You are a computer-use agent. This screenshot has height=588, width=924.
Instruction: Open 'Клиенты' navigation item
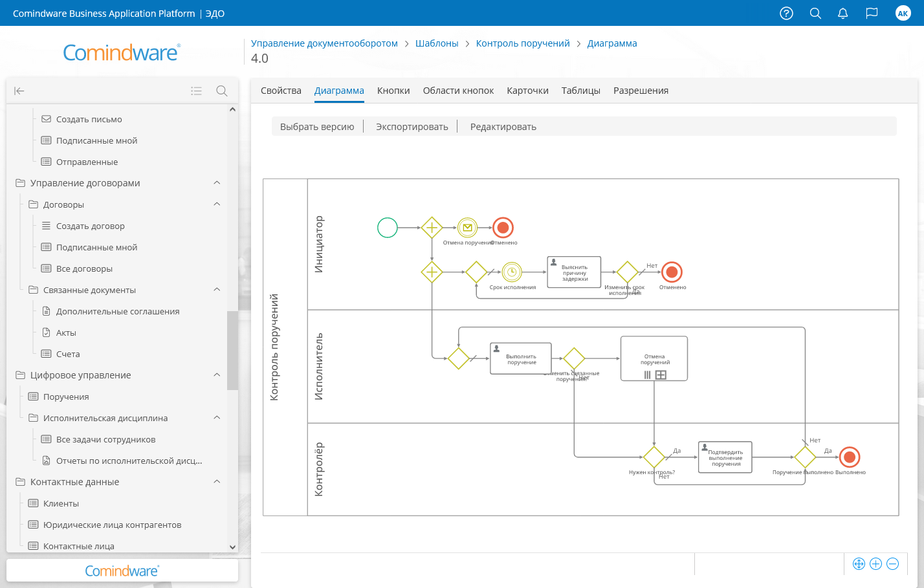pos(61,503)
